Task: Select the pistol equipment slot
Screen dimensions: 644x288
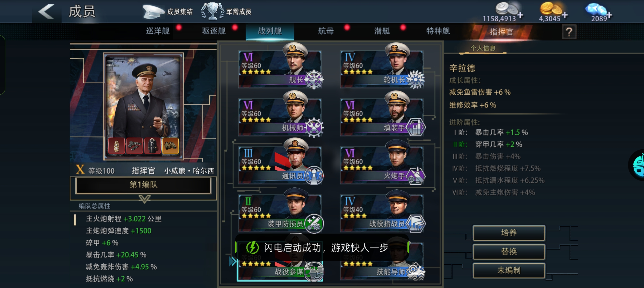Action: 134,146
